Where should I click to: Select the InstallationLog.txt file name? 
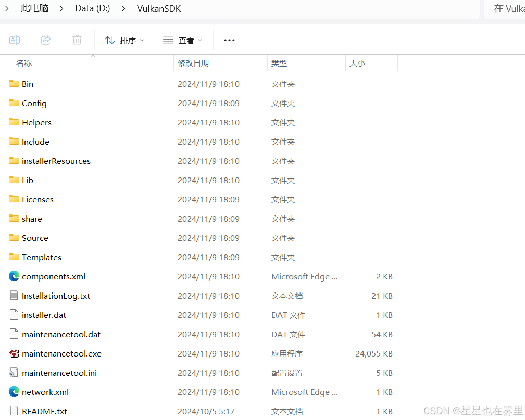pyautogui.click(x=56, y=296)
